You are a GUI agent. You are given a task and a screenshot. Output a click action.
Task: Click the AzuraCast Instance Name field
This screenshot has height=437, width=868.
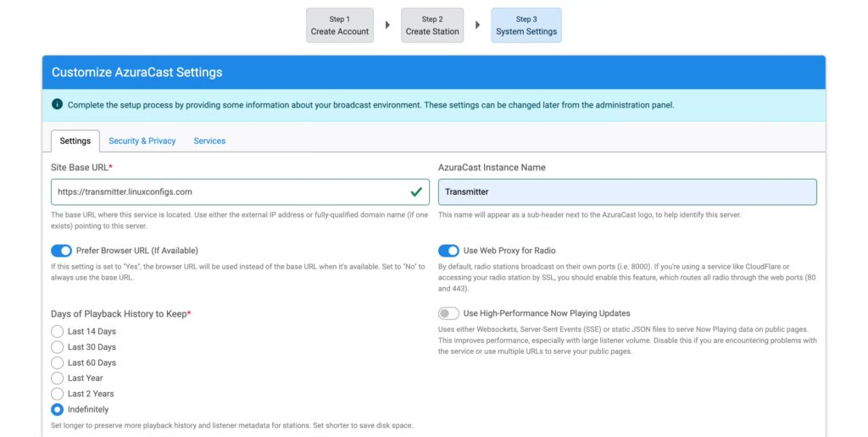click(627, 192)
